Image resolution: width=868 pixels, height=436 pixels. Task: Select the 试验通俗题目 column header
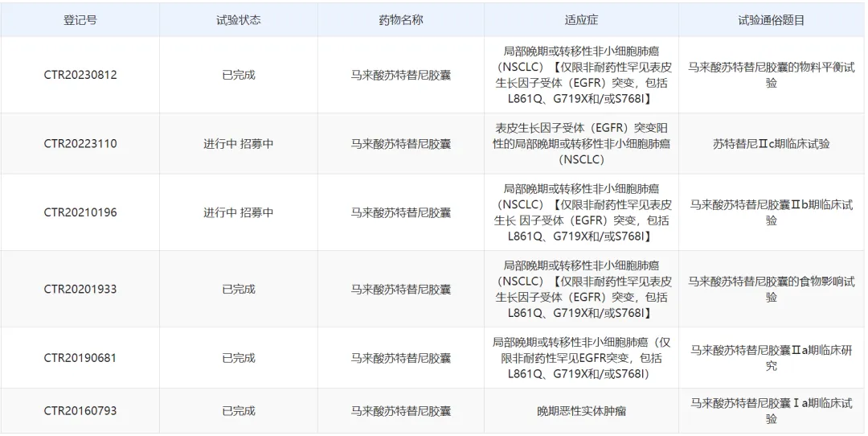pyautogui.click(x=771, y=20)
